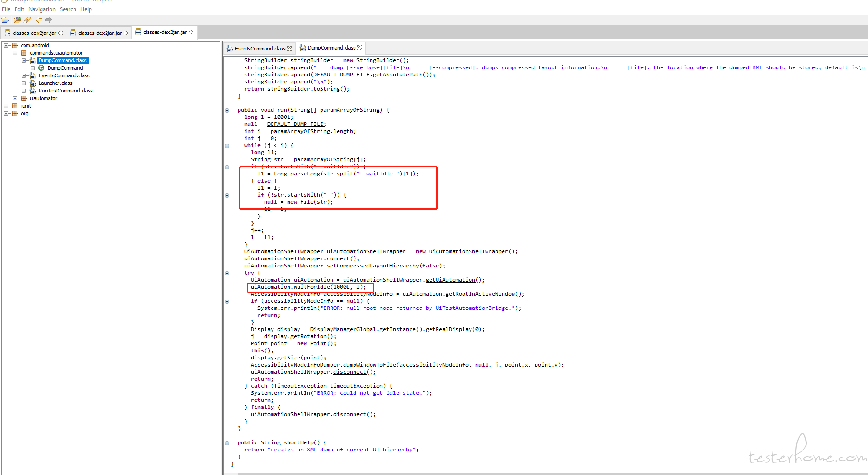
Task: Click the class file icon on the DumpCommand.class tab
Action: click(x=303, y=48)
